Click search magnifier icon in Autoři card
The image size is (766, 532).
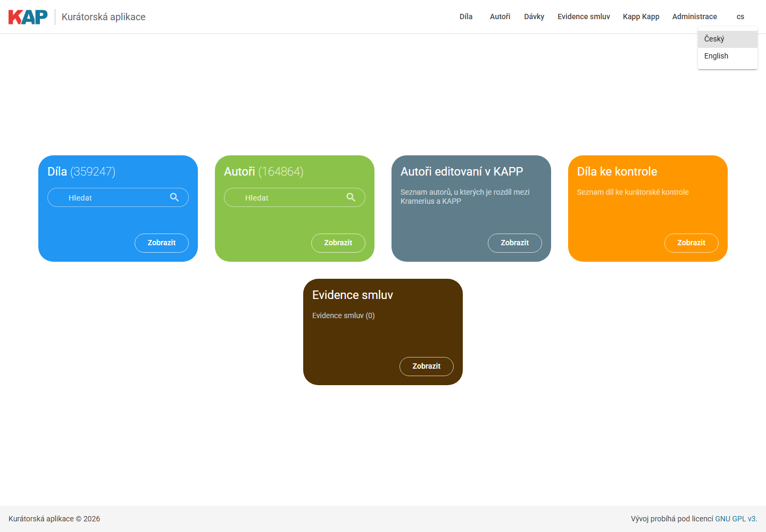pyautogui.click(x=351, y=197)
